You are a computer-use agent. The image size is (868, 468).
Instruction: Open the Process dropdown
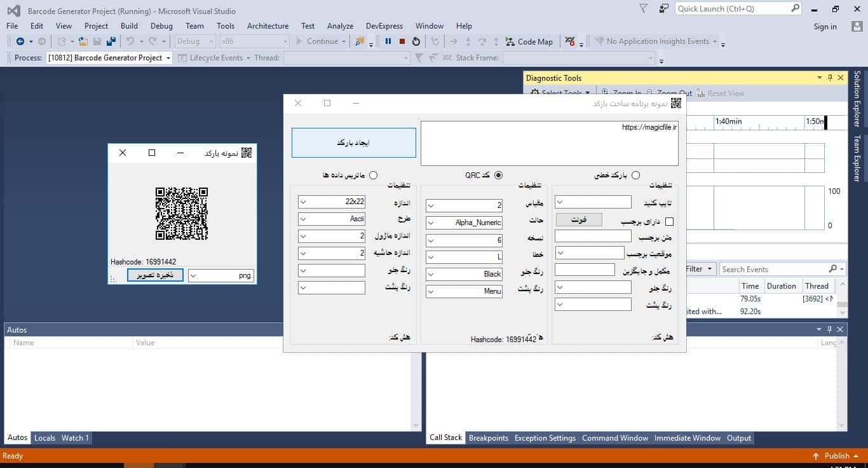pos(168,58)
